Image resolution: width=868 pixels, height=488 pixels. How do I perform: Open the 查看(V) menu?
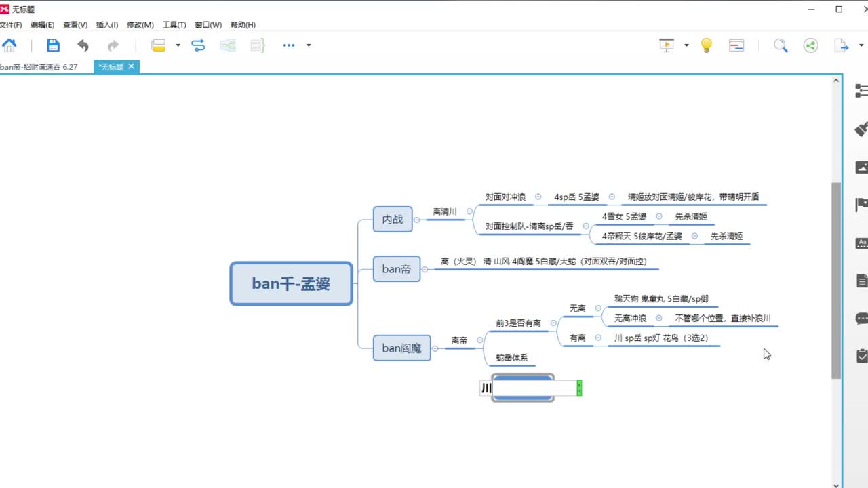[75, 25]
